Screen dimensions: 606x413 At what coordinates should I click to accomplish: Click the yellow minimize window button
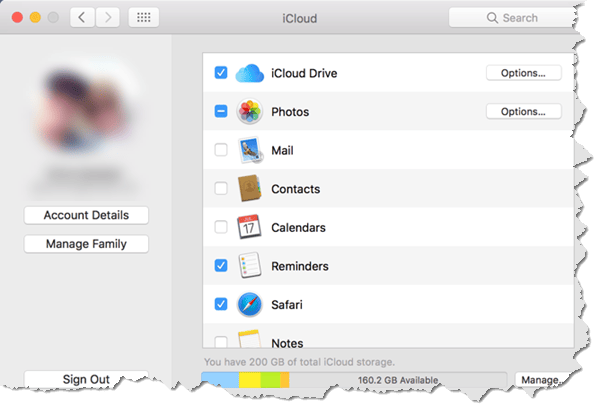(36, 17)
